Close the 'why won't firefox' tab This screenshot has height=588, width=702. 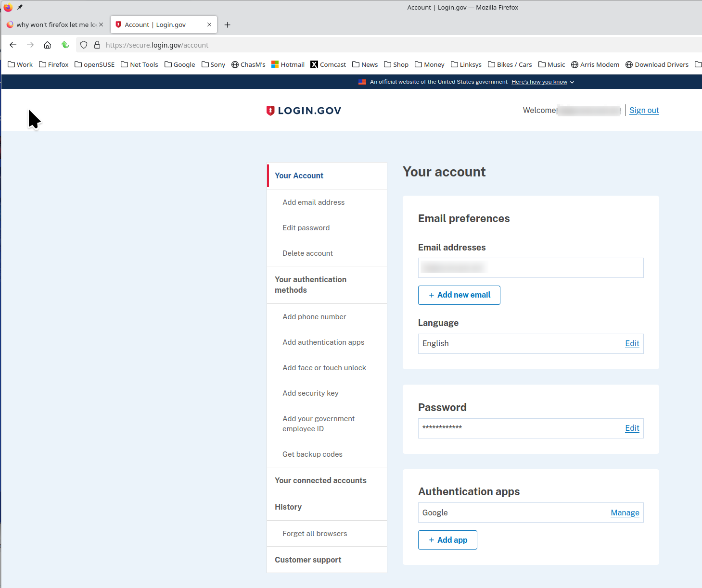[x=101, y=25]
